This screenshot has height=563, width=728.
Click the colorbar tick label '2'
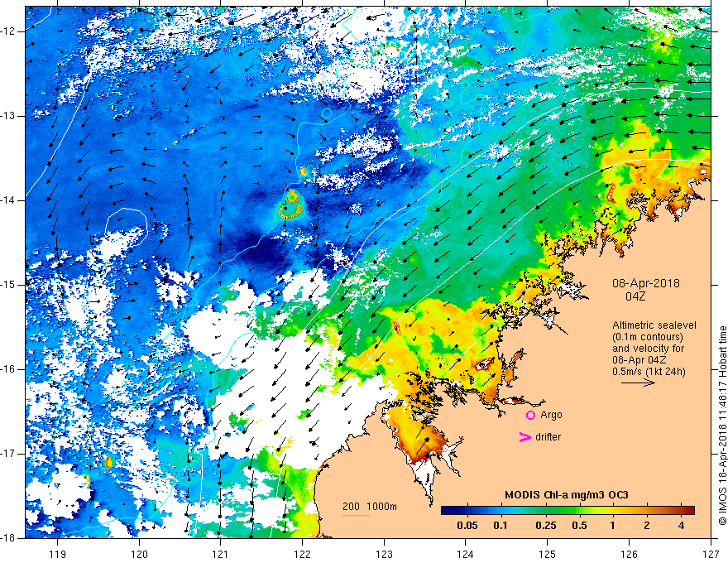647,526
